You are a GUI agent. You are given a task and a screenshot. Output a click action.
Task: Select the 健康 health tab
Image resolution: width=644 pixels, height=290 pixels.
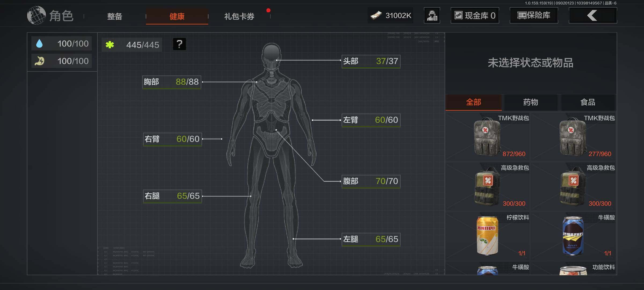click(177, 16)
